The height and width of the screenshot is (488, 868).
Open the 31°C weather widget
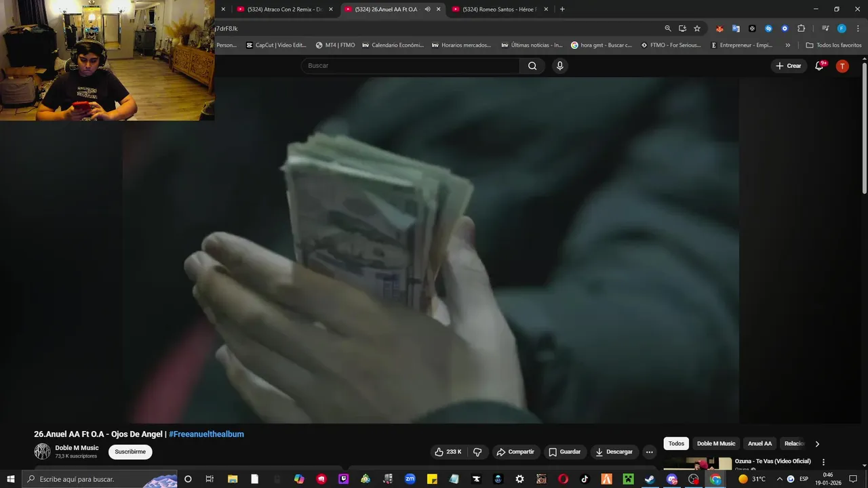(x=752, y=479)
